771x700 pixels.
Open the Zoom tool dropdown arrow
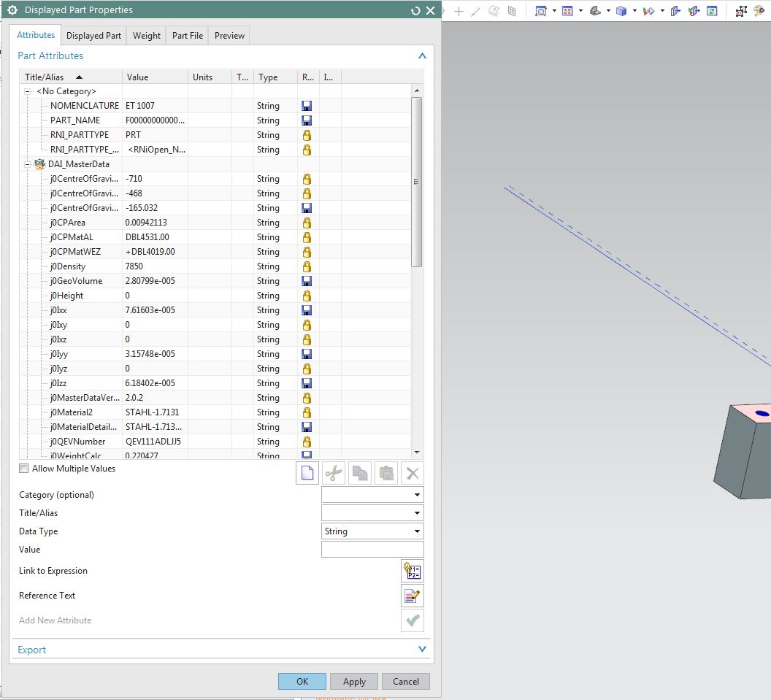(x=554, y=11)
